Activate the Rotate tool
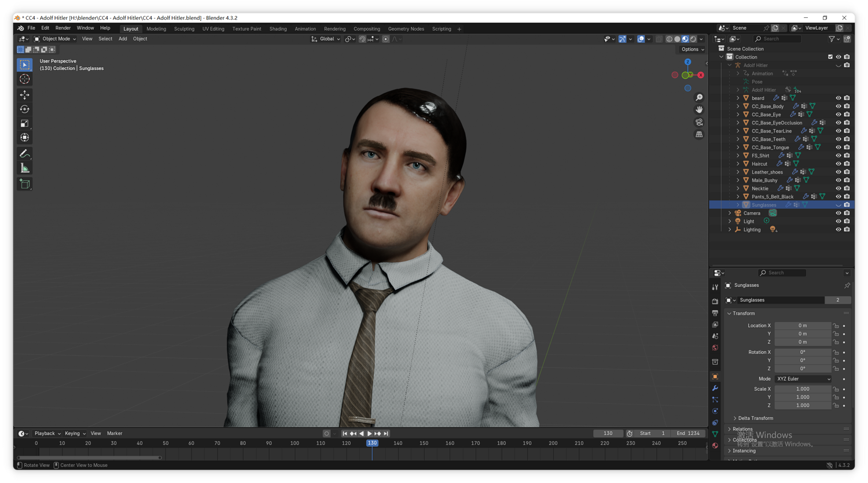The image size is (868, 483). point(24,109)
